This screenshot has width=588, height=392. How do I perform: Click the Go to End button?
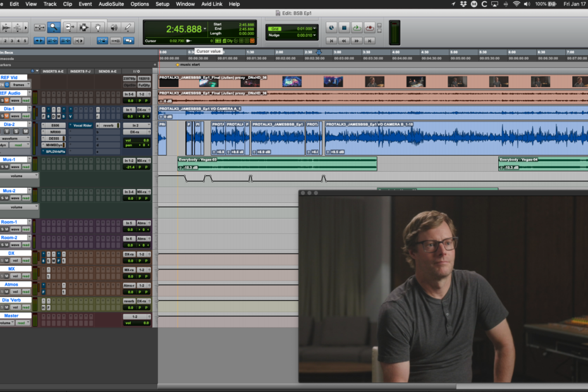click(369, 40)
